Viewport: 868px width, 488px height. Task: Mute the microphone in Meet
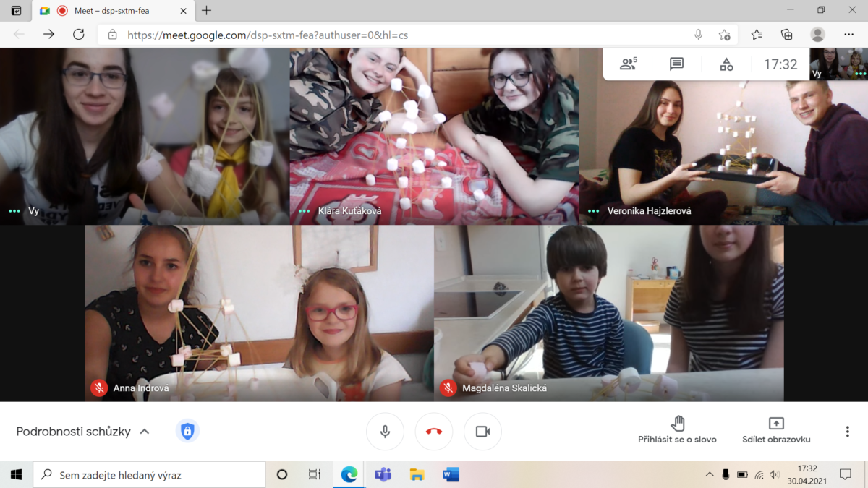(385, 432)
